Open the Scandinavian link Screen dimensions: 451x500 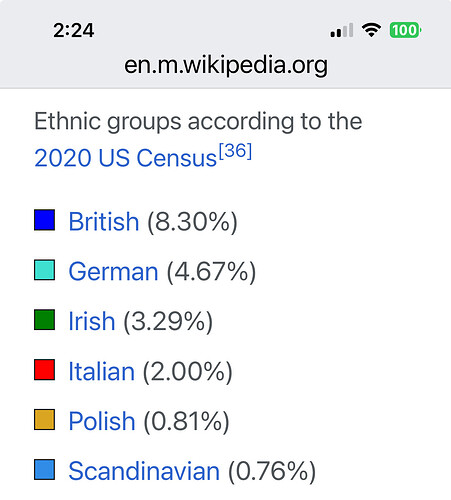coord(144,471)
